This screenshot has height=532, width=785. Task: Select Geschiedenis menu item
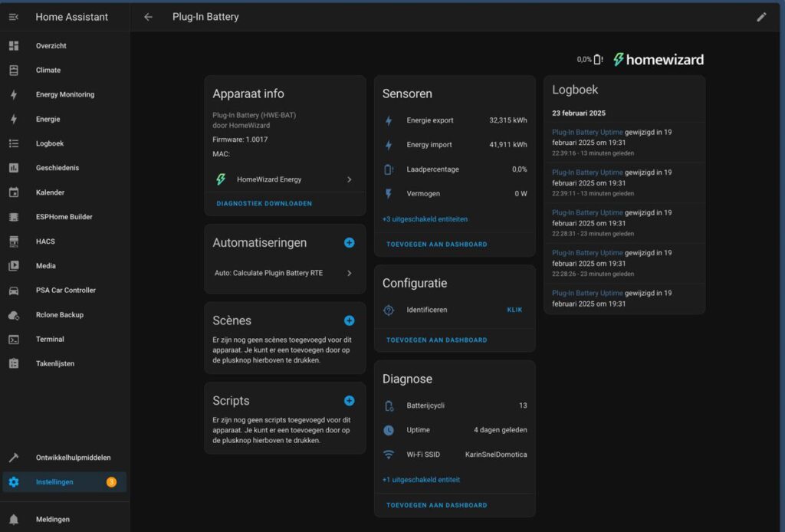point(64,168)
